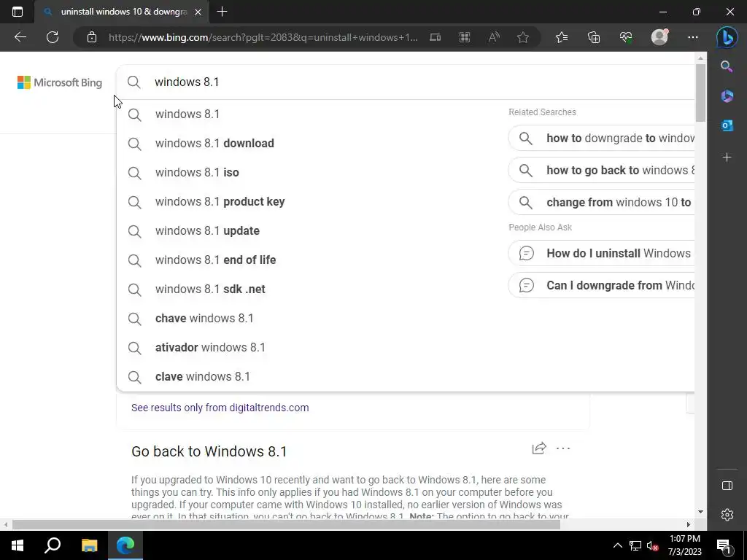This screenshot has height=560, width=747.
Task: Choose suggestion windows 8.1 iso
Action: [x=310, y=172]
